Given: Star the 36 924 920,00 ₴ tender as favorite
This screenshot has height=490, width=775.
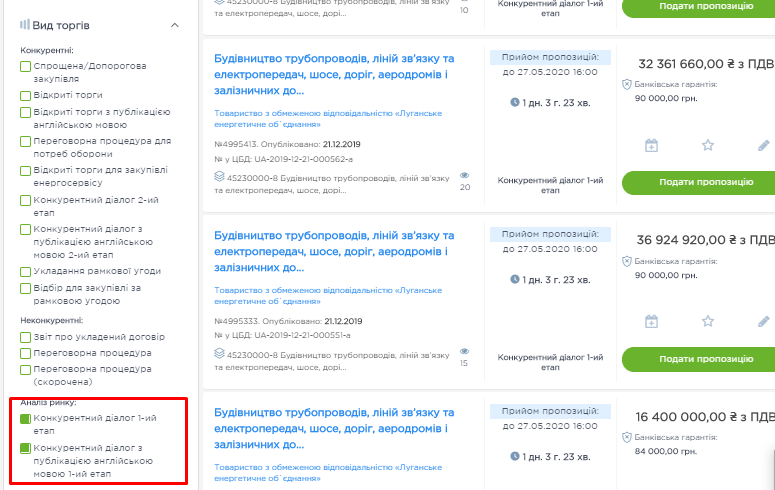Looking at the screenshot, I should click(708, 321).
